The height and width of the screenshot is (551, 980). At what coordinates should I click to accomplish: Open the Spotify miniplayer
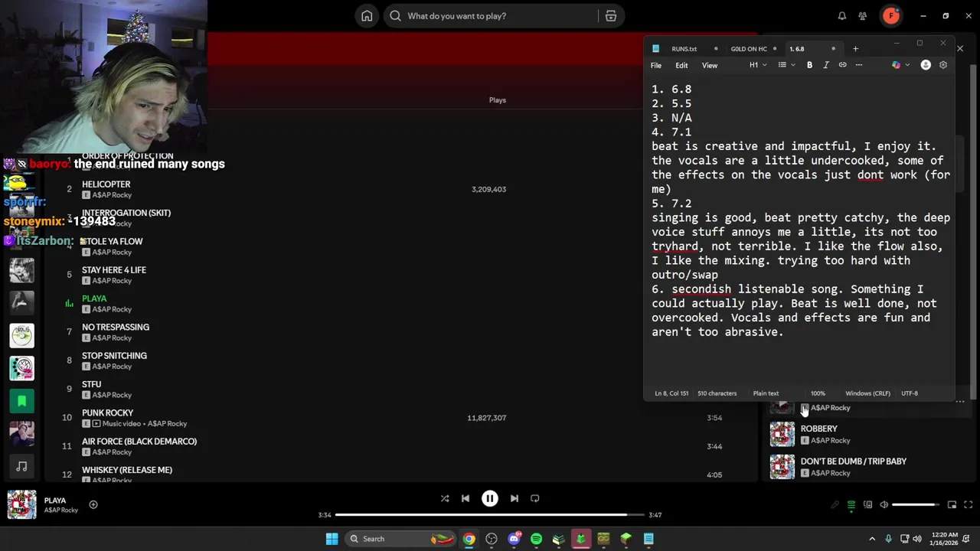point(952,504)
